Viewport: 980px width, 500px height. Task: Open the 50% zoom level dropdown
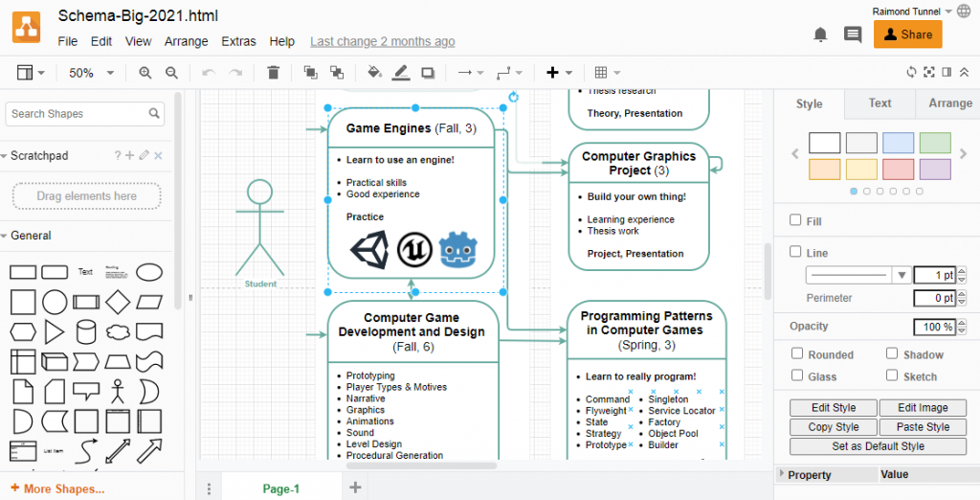pyautogui.click(x=92, y=73)
